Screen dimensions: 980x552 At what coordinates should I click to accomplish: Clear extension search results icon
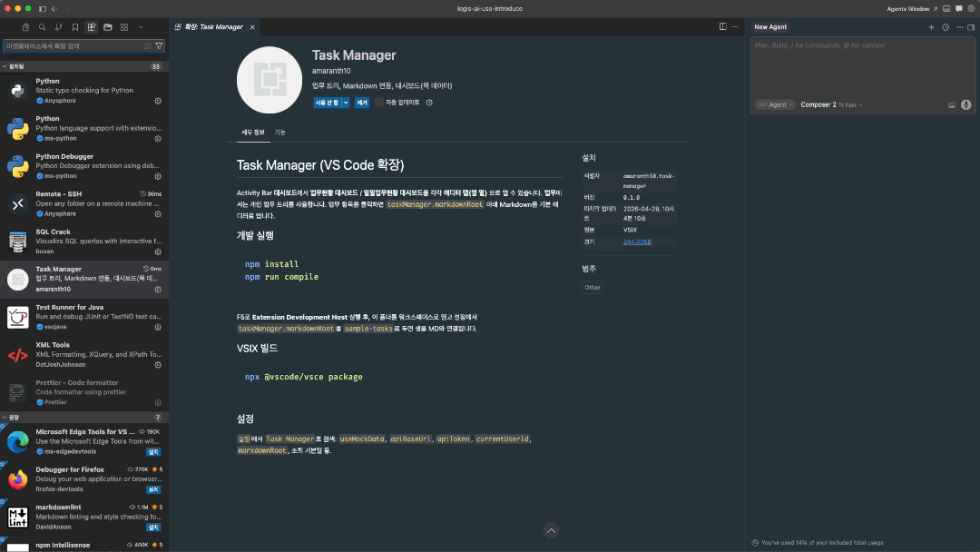148,46
